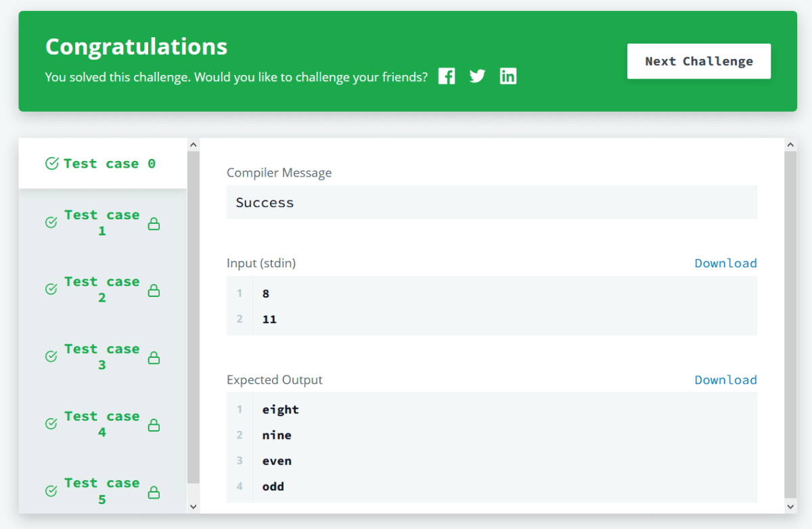The height and width of the screenshot is (529, 812).
Task: Proceed with the Next Challenge button
Action: click(698, 61)
